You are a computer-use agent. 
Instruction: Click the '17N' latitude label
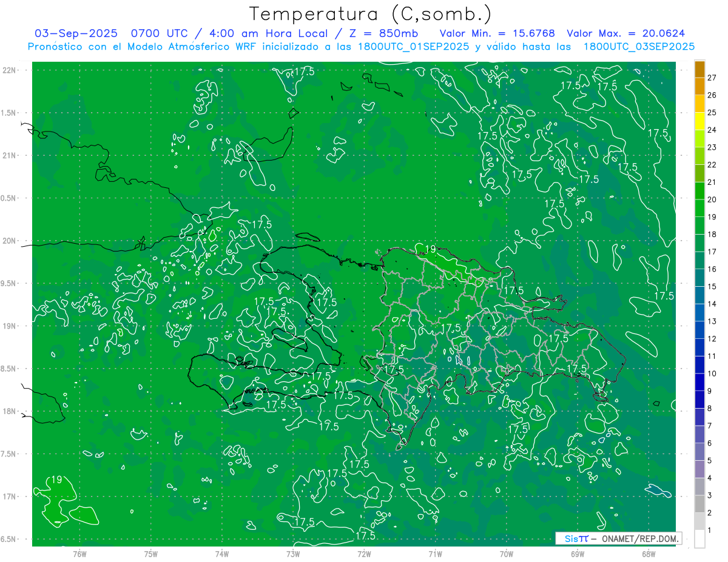click(9, 497)
